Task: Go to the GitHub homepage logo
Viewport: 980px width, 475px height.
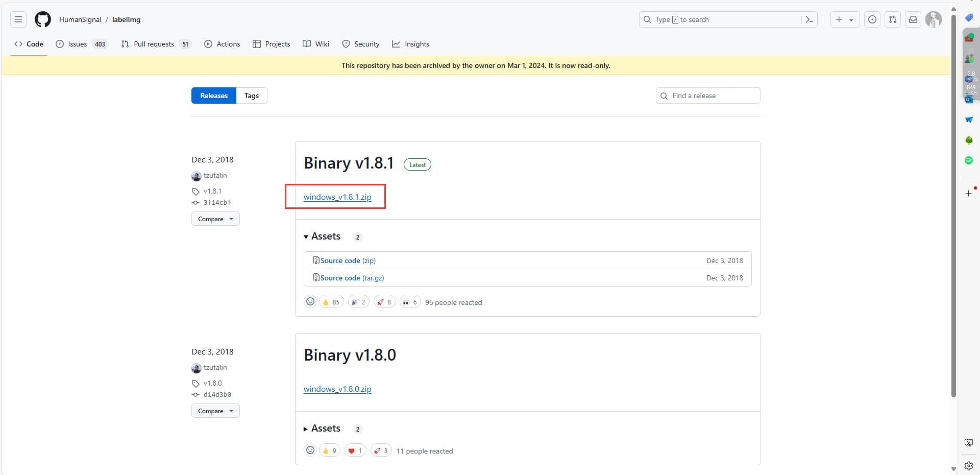Action: pos(43,19)
